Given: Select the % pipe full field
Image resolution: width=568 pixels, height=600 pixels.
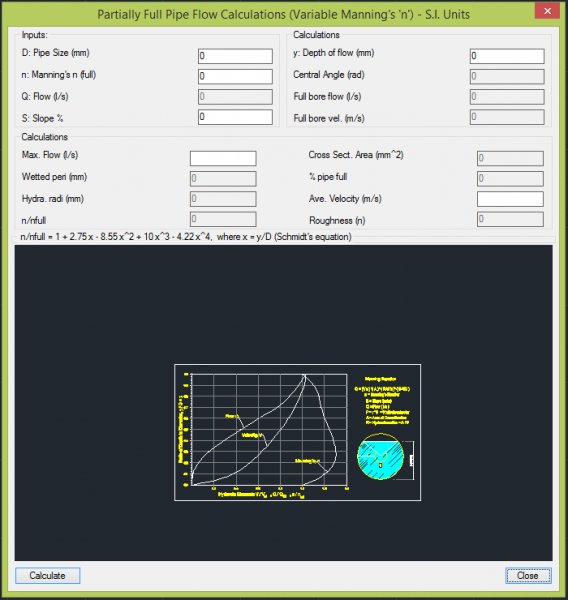Looking at the screenshot, I should (510, 178).
